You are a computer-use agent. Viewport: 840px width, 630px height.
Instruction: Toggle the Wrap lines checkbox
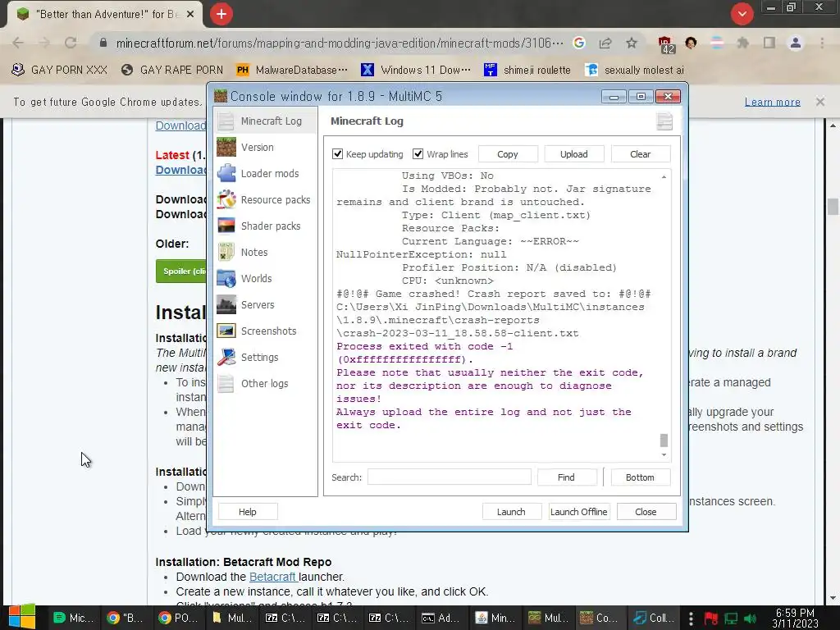(441, 154)
